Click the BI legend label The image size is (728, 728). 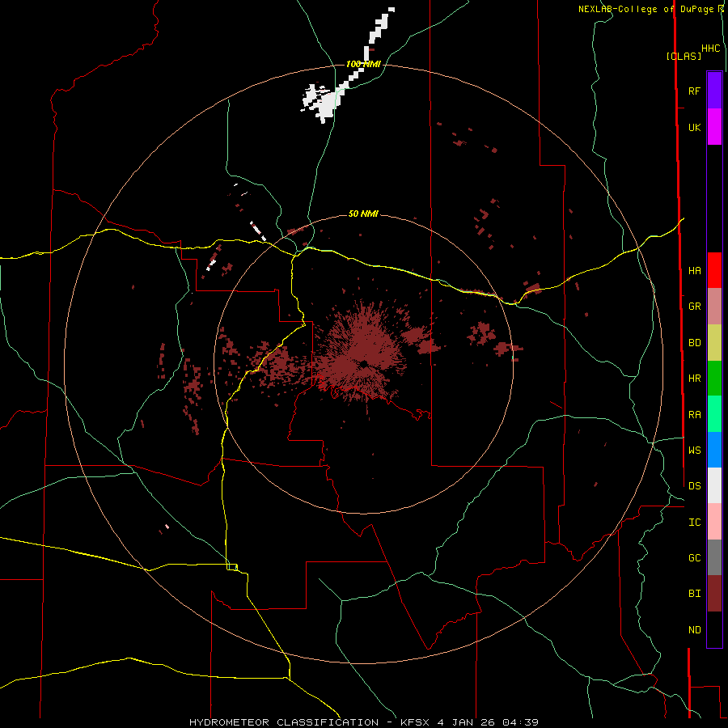click(694, 594)
